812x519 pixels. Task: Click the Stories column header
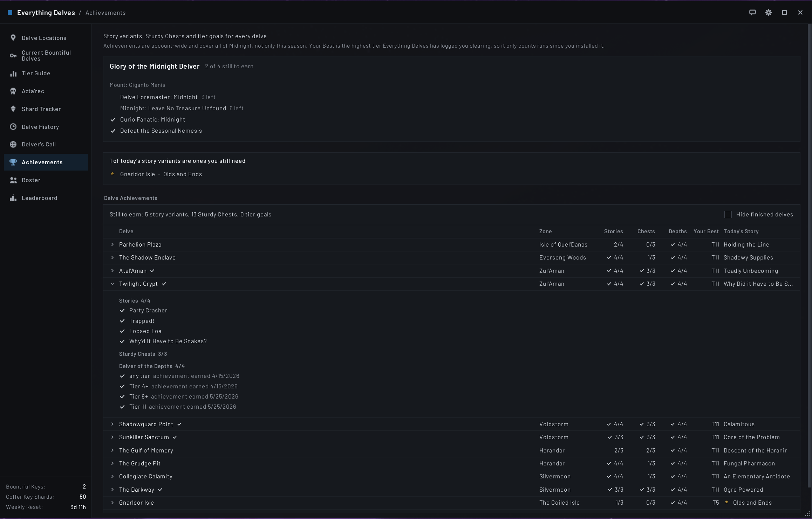point(613,231)
